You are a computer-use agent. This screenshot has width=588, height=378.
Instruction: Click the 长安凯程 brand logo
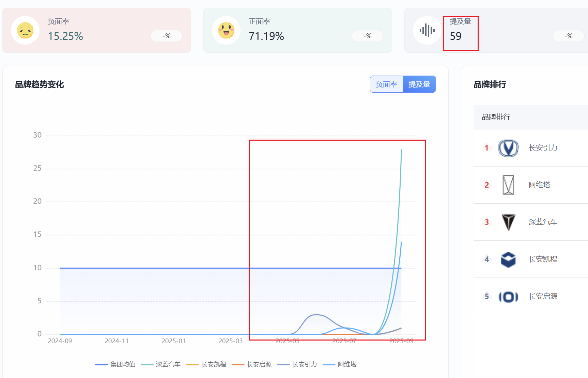[x=508, y=259]
